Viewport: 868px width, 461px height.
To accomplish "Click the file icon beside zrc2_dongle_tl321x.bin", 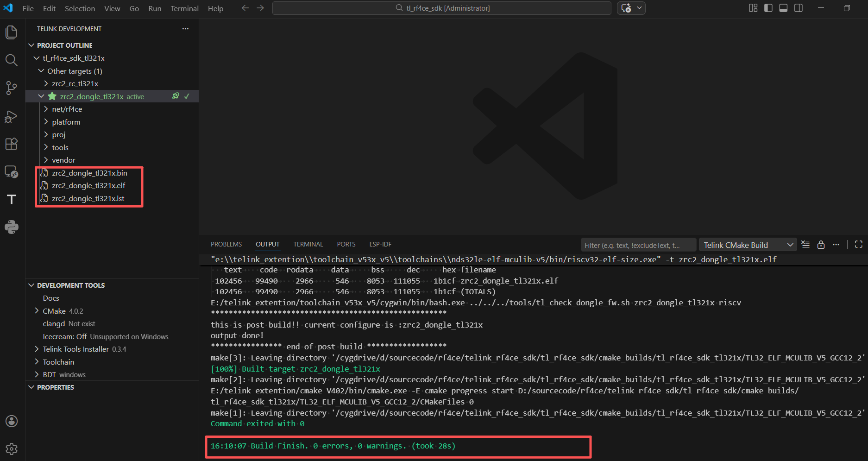I will (x=44, y=173).
